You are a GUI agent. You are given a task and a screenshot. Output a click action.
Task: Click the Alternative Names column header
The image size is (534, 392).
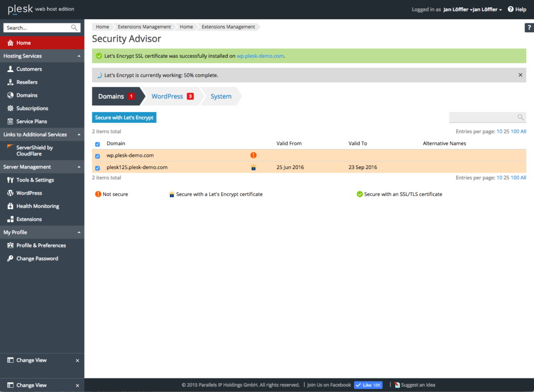point(444,143)
